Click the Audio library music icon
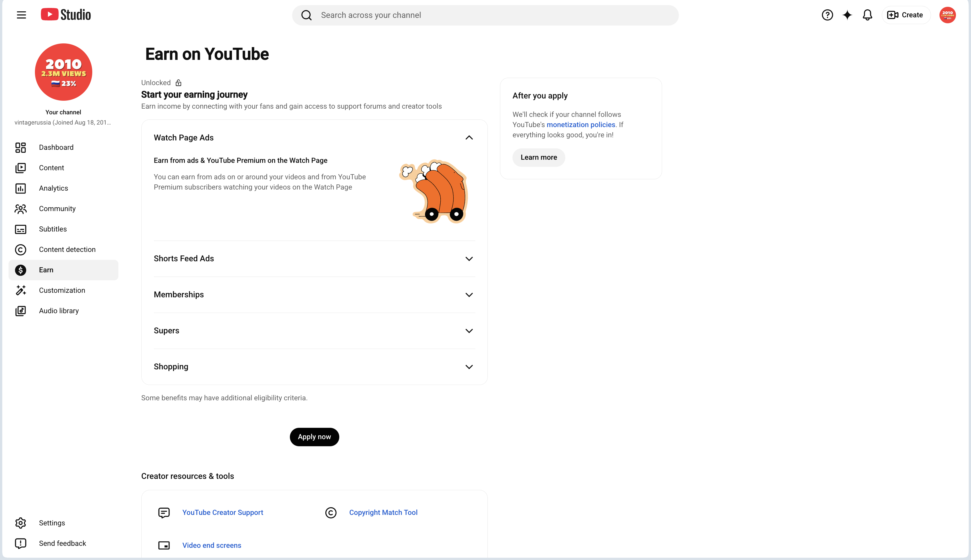 [20, 311]
